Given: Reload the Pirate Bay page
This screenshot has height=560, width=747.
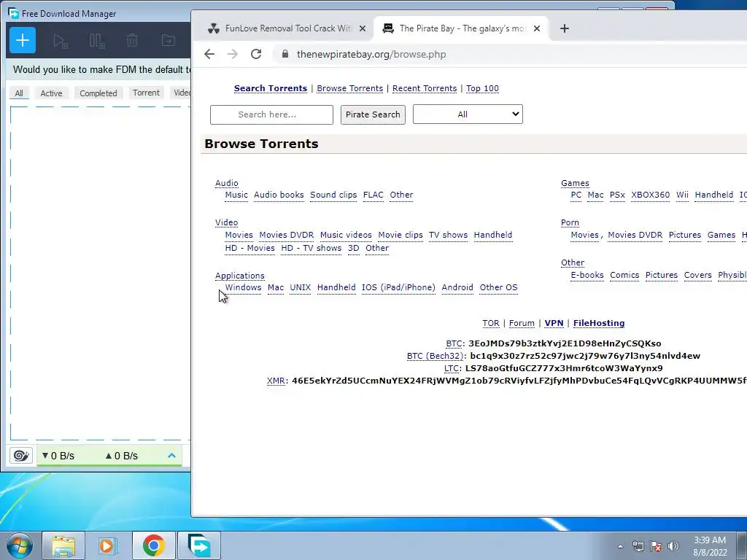Looking at the screenshot, I should [x=256, y=54].
